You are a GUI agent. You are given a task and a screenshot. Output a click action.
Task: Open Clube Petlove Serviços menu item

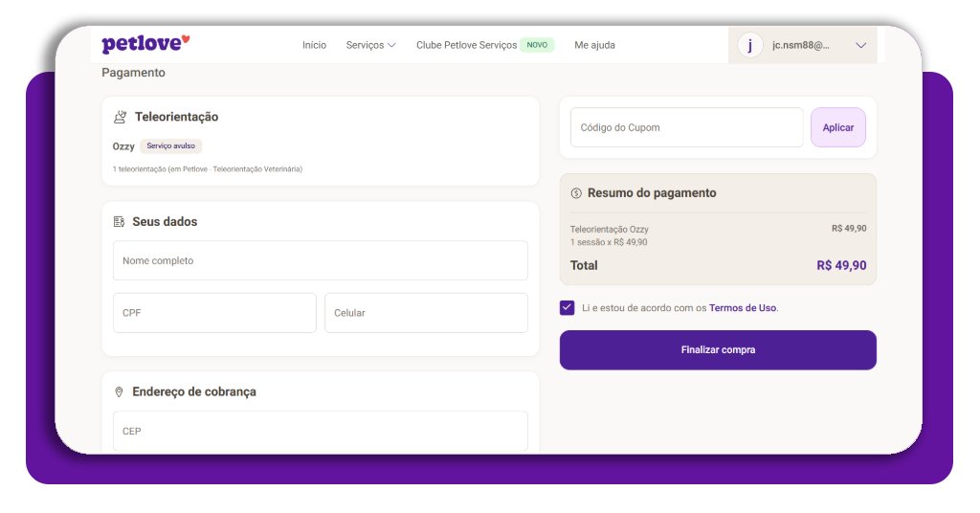point(466,45)
